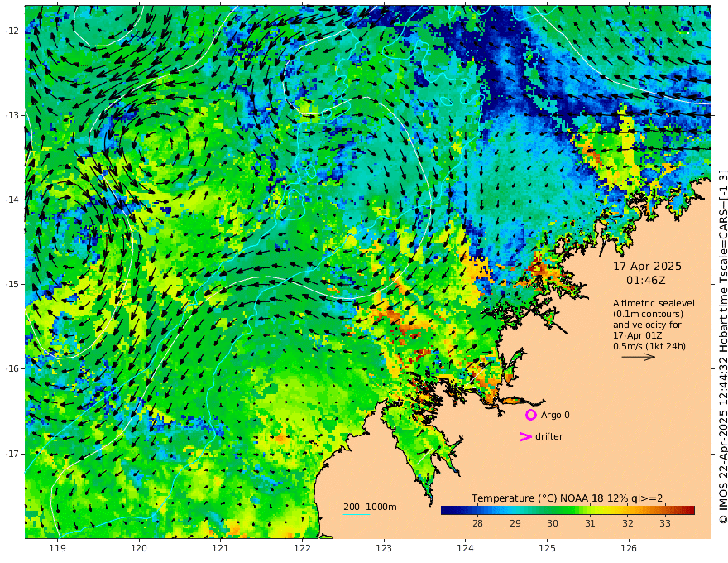Click longitude label 119 on the axis

coord(58,549)
